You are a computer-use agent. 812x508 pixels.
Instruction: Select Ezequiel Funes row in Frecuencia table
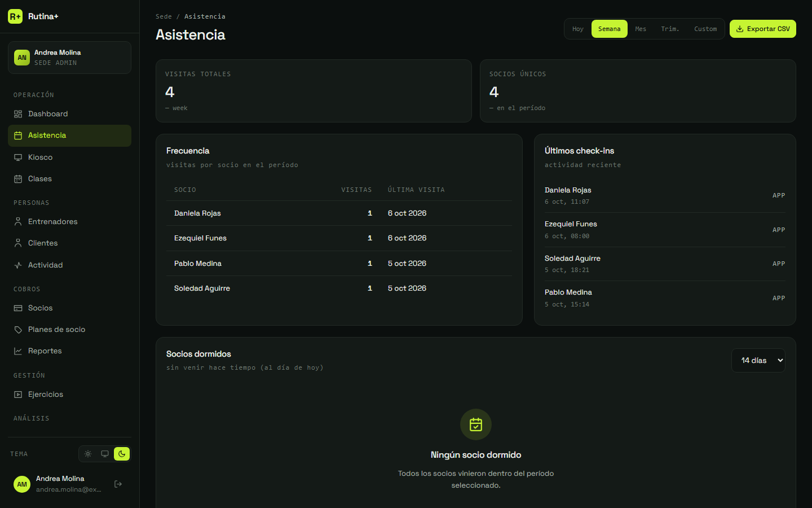coord(339,238)
